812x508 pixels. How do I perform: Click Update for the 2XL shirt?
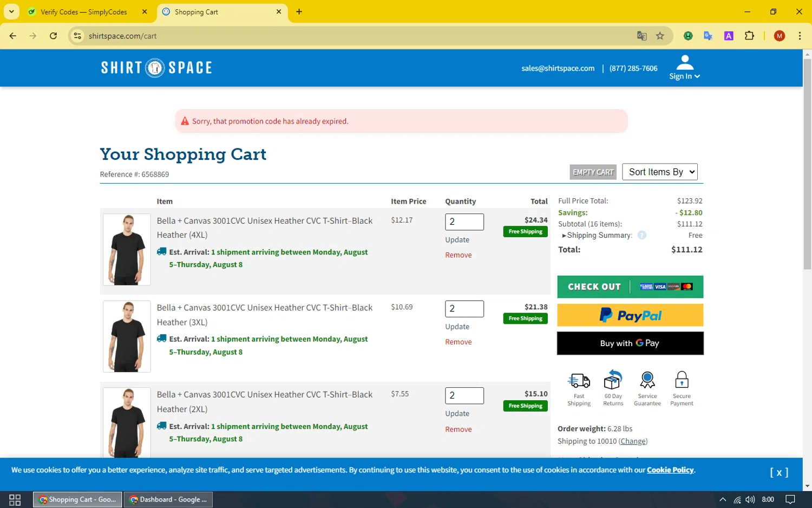[457, 413]
